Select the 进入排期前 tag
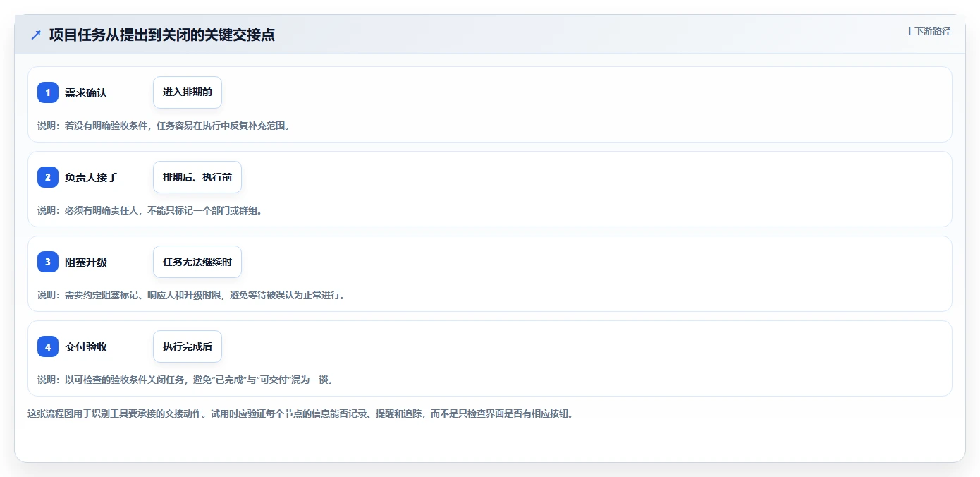This screenshot has height=477, width=980. (x=188, y=92)
